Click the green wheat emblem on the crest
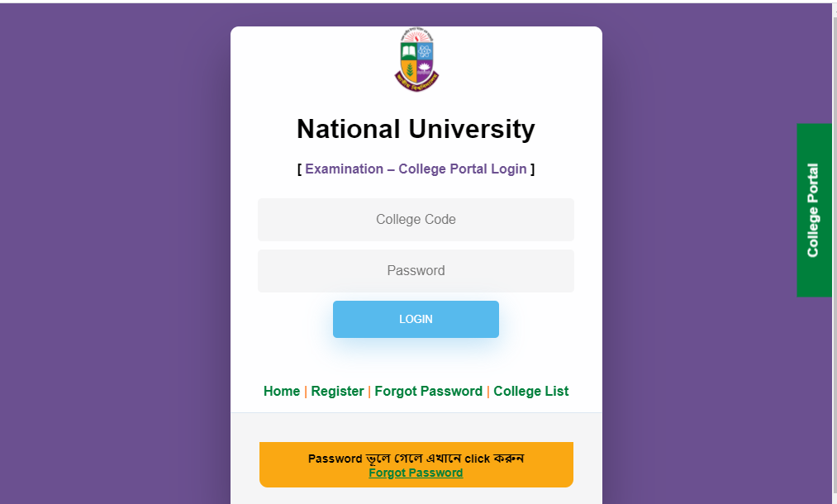This screenshot has width=837, height=504. click(x=409, y=69)
